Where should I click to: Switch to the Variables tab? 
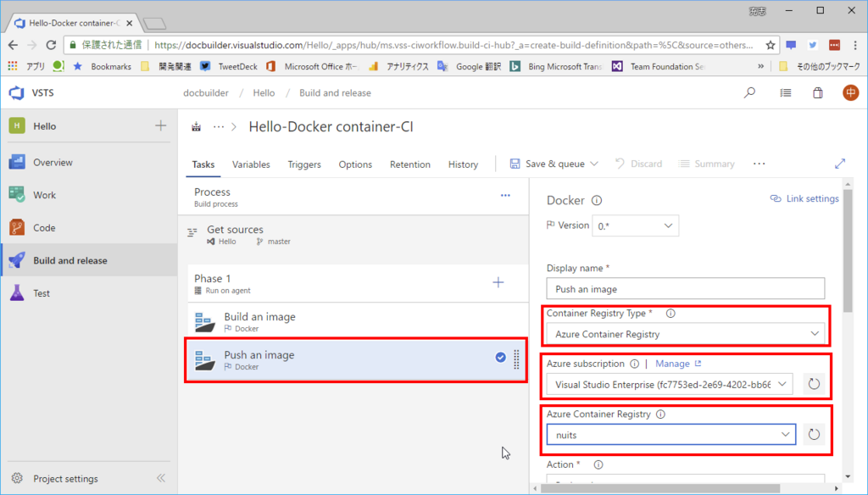click(251, 164)
